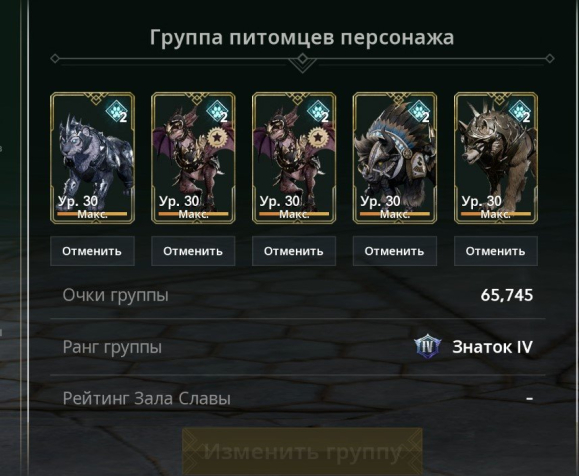Click the group points value 65,745
579x476 pixels.
[507, 295]
